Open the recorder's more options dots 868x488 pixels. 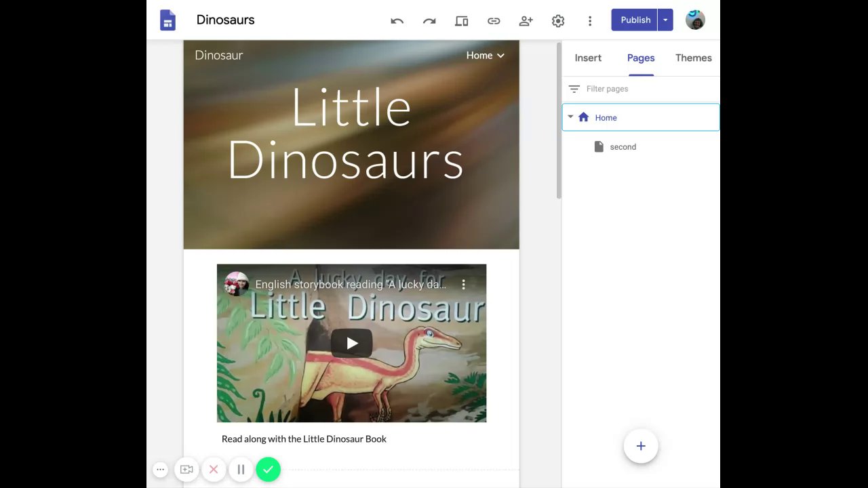[x=160, y=469]
